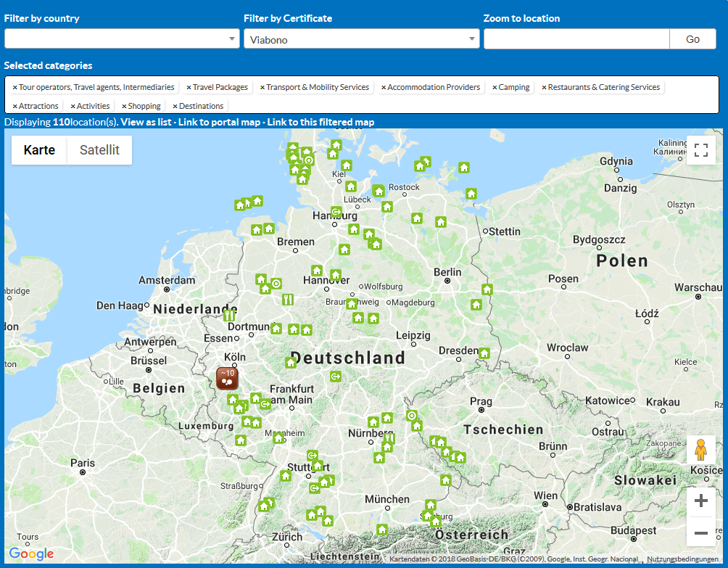The width and height of the screenshot is (728, 568).
Task: Click the Displaying 110 location(s) text
Action: (62, 122)
